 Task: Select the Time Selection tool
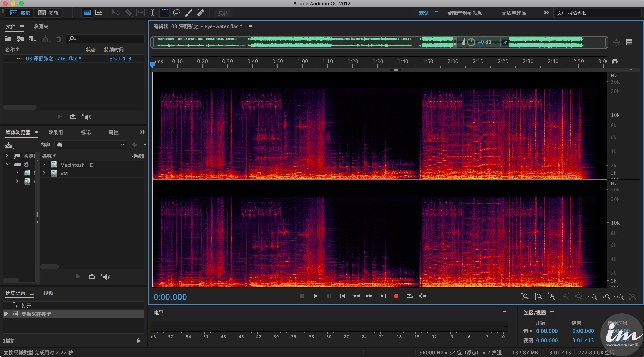(152, 13)
